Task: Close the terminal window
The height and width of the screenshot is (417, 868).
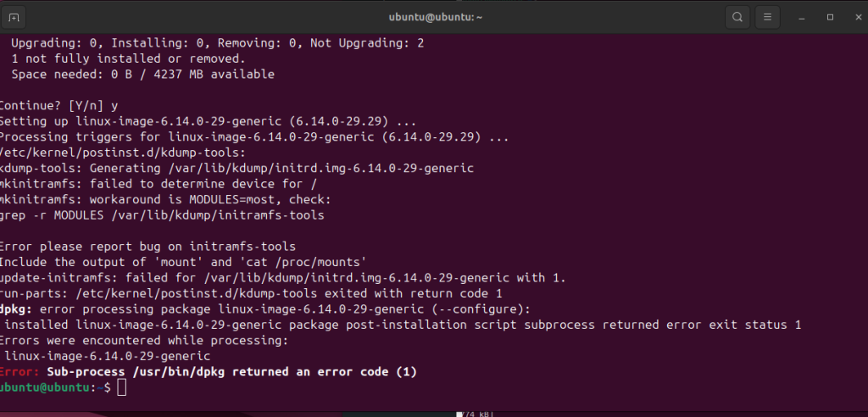Action: [853, 17]
